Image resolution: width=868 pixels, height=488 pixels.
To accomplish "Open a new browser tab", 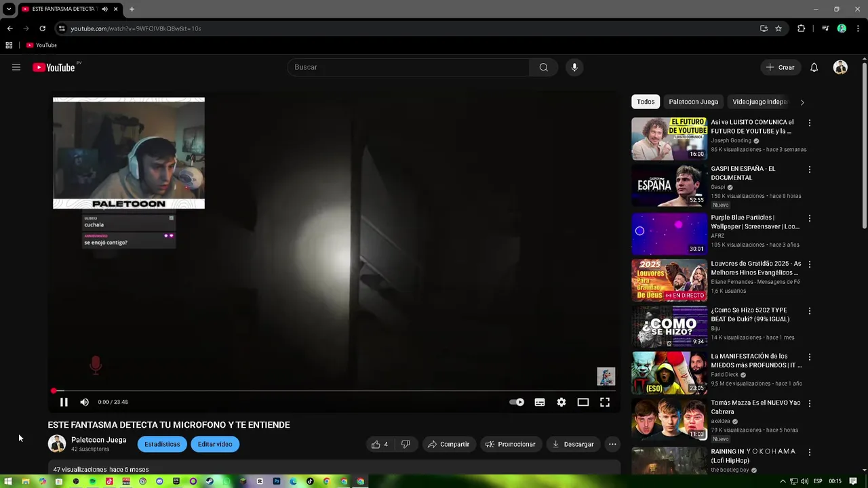I will click(x=132, y=9).
